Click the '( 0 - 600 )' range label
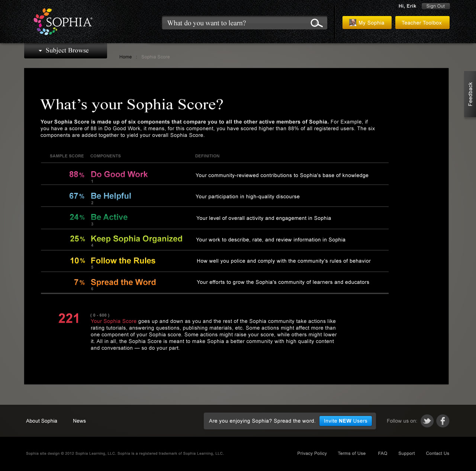 (x=100, y=315)
